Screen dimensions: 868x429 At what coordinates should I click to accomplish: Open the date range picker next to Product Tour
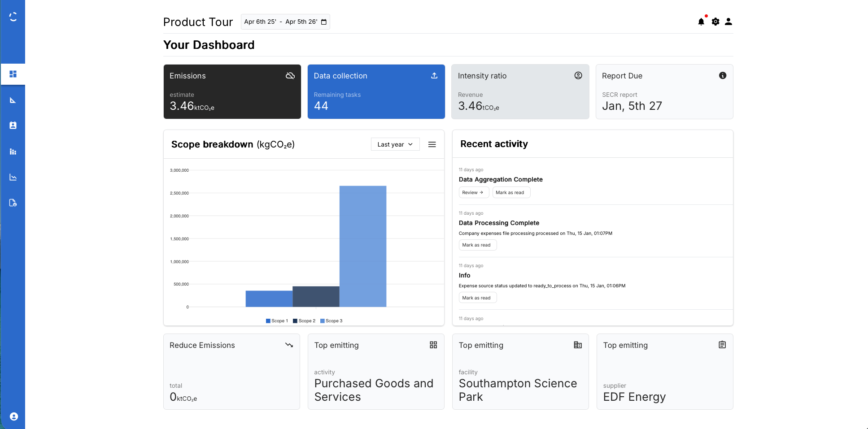pos(285,21)
